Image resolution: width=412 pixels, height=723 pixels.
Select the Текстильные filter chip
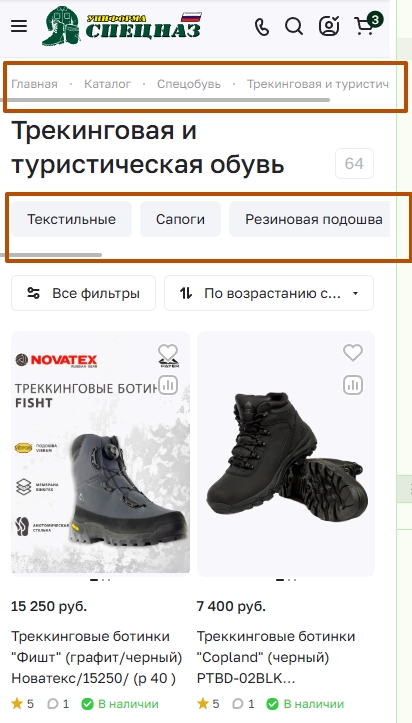71,219
